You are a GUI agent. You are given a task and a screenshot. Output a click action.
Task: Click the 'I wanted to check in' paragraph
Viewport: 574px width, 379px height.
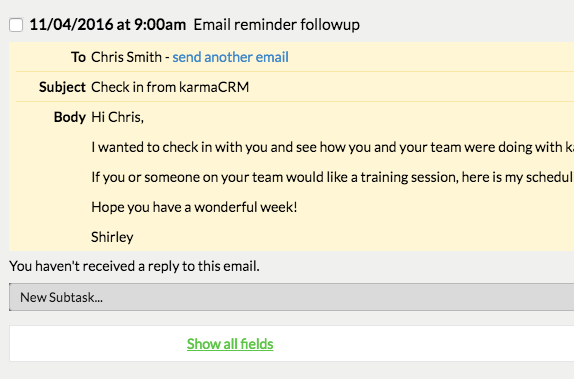(x=332, y=147)
